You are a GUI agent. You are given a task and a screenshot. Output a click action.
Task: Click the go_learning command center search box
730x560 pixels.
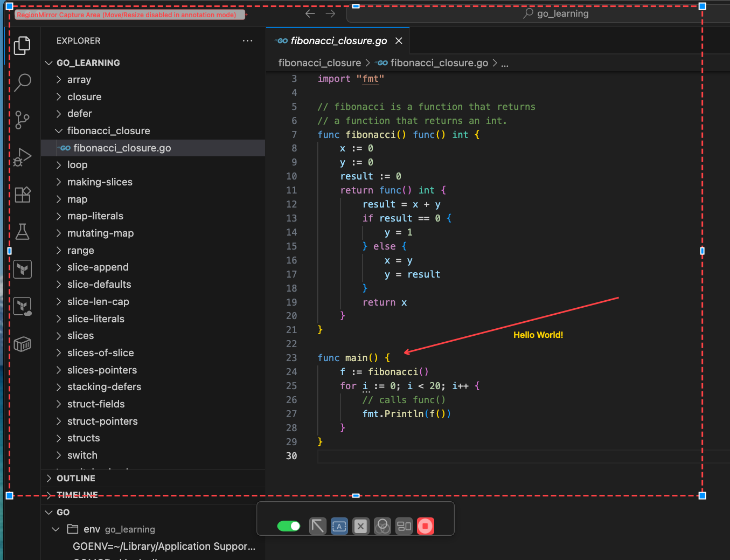coord(556,13)
